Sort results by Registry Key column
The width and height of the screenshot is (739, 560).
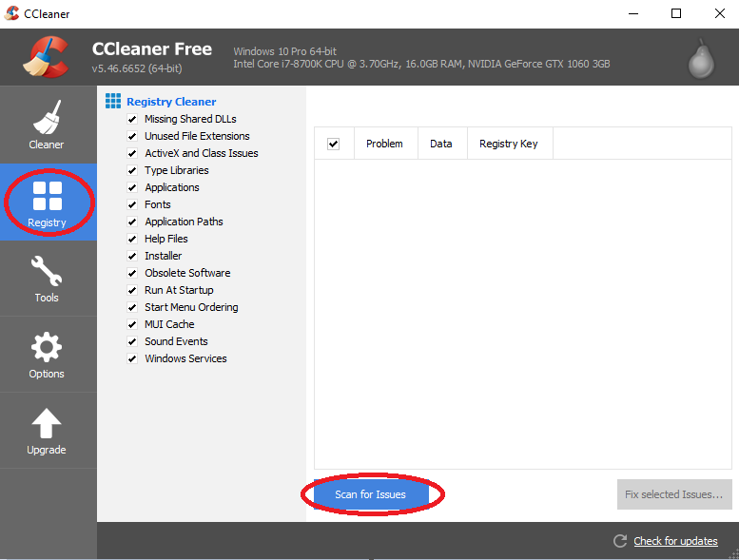click(x=510, y=144)
